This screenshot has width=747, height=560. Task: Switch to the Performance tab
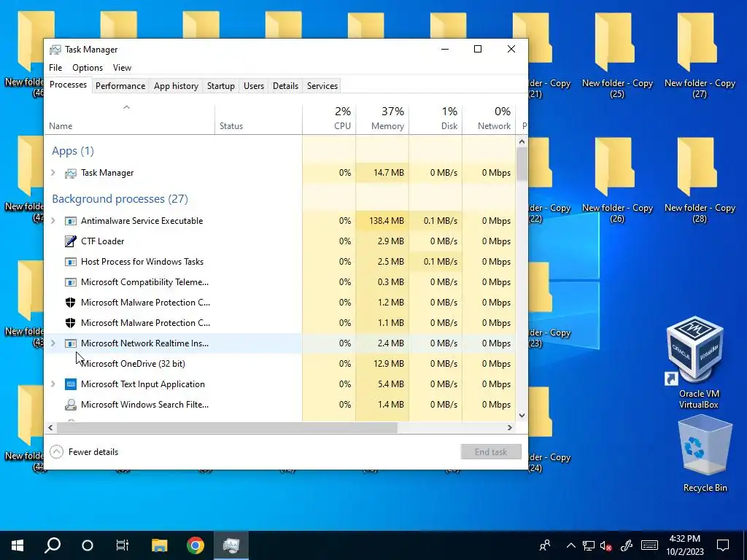120,86
